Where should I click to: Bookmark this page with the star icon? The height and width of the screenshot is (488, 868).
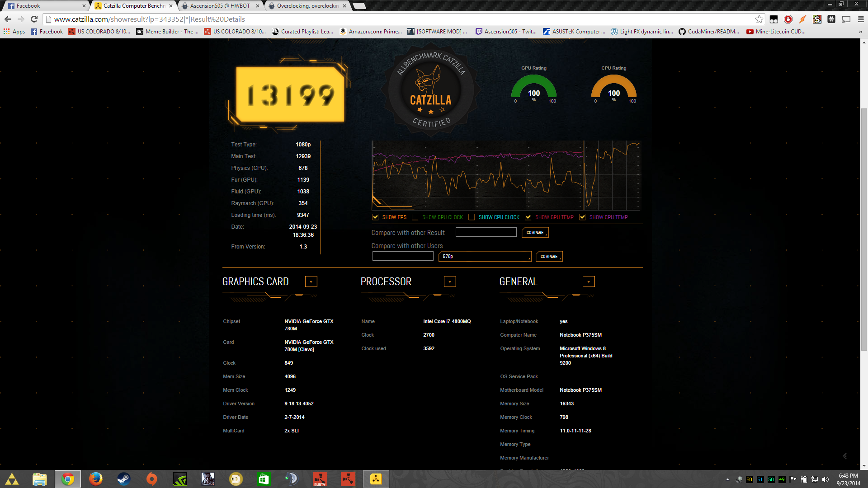pos(759,19)
